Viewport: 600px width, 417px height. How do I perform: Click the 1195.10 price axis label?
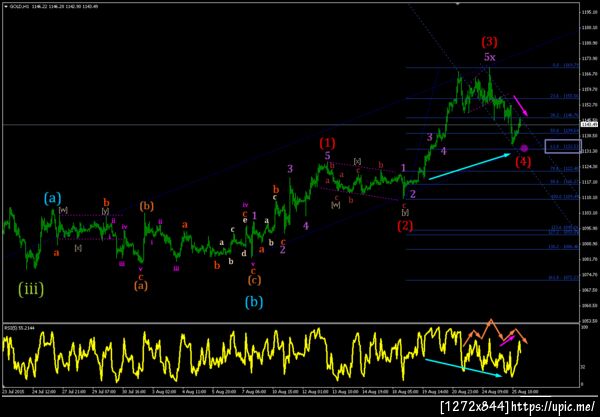589,12
